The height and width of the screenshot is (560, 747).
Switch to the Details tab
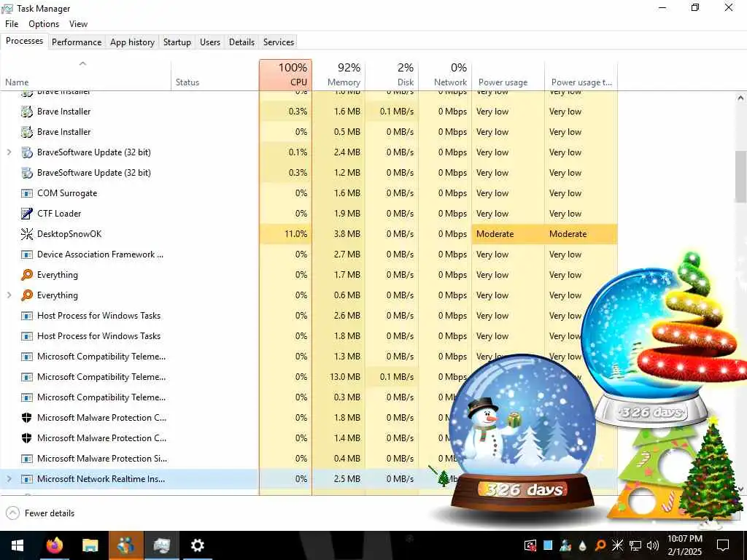pos(241,42)
